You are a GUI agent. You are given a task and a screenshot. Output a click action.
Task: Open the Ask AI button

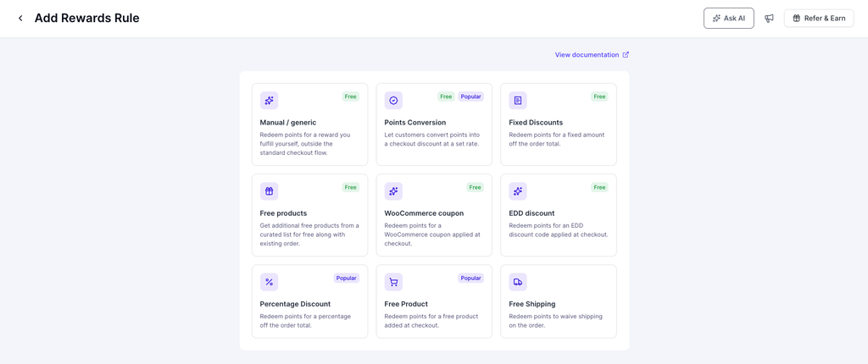point(728,19)
